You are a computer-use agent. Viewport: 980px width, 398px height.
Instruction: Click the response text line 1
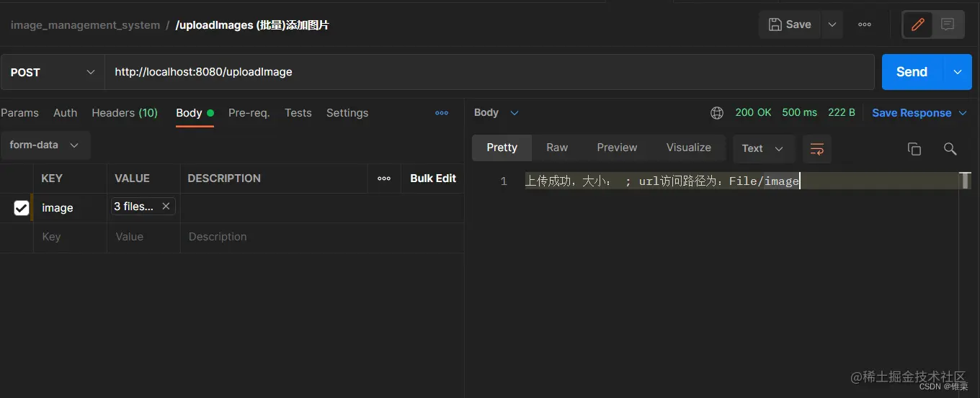(662, 181)
